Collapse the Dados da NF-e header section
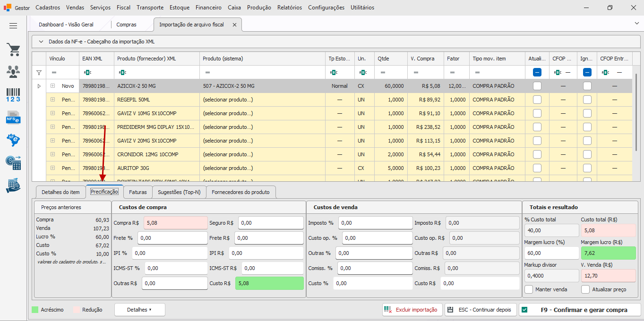The height and width of the screenshot is (321, 644). pos(41,42)
